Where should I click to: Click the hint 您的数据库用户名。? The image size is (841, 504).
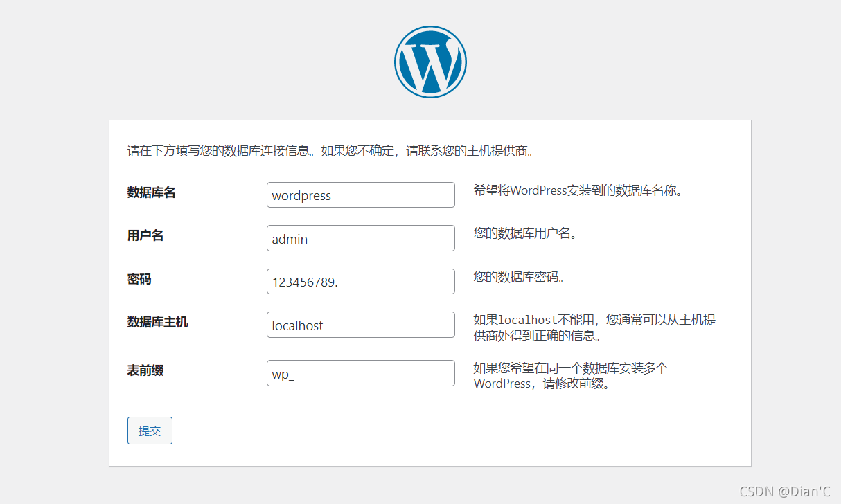tap(526, 233)
